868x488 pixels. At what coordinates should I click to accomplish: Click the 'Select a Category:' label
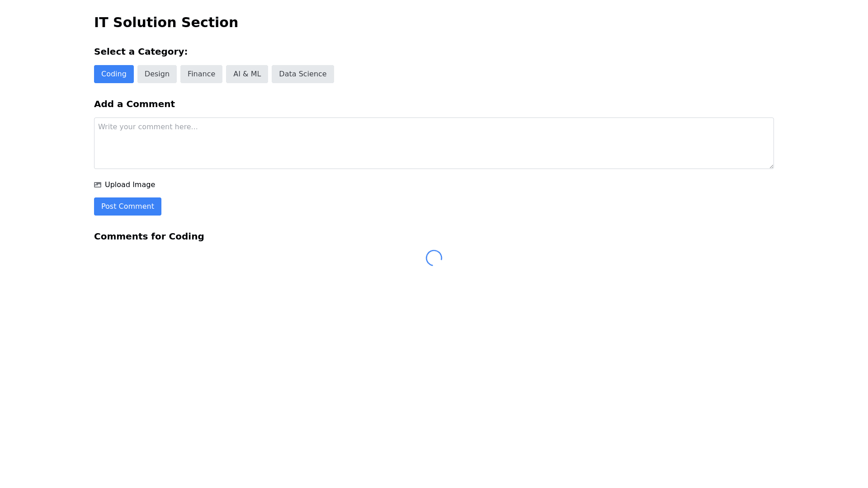coord(141,52)
